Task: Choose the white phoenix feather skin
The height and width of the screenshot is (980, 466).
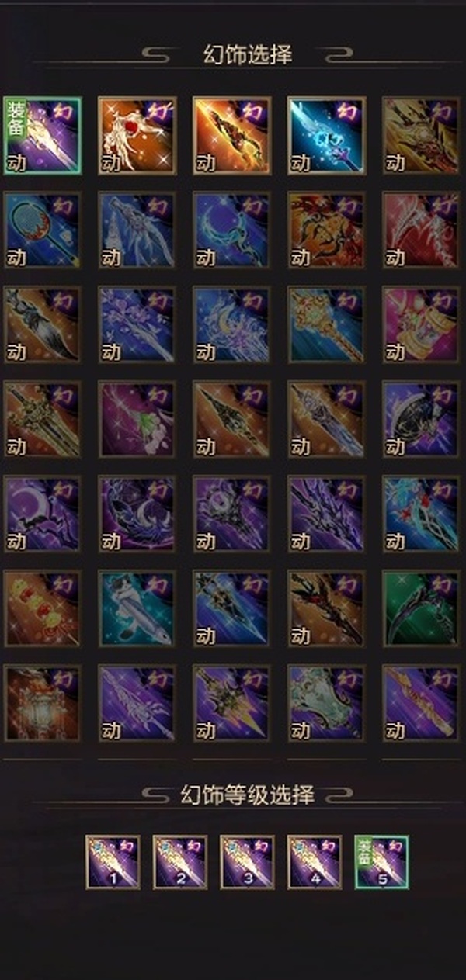Action: tap(137, 135)
